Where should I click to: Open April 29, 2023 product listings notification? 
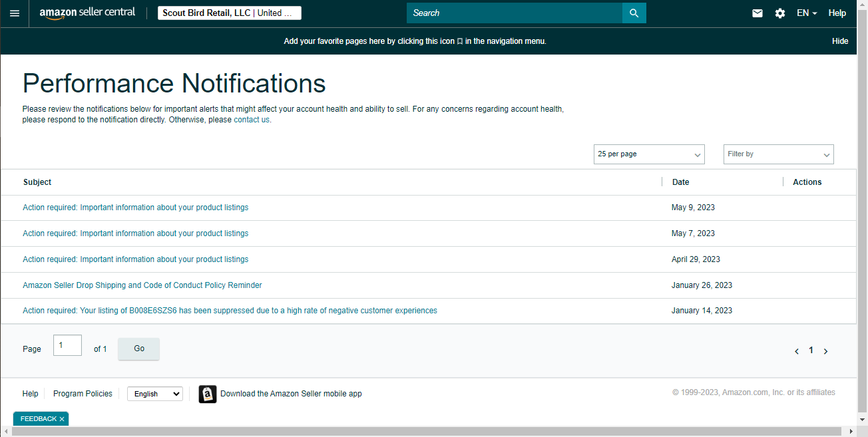(136, 259)
